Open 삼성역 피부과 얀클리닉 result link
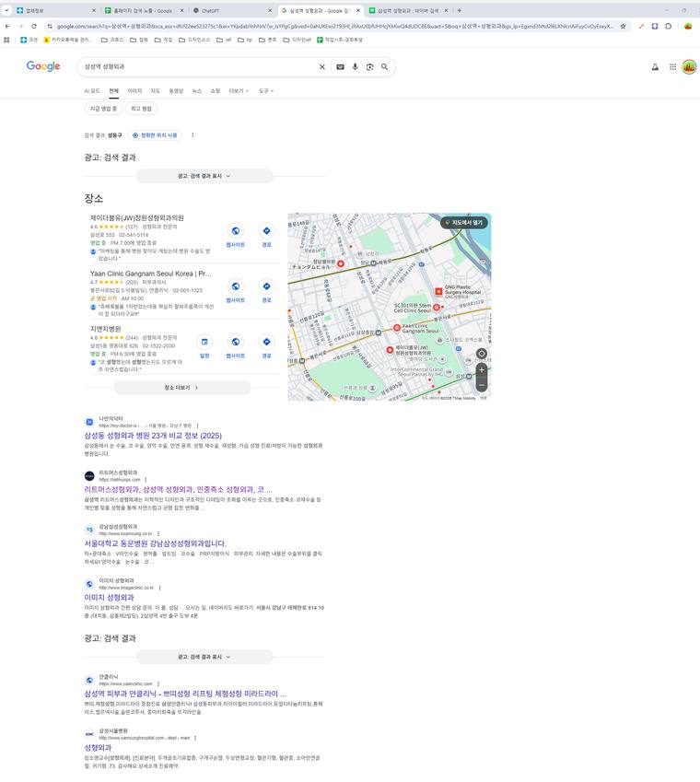The image size is (700, 782). point(185,694)
